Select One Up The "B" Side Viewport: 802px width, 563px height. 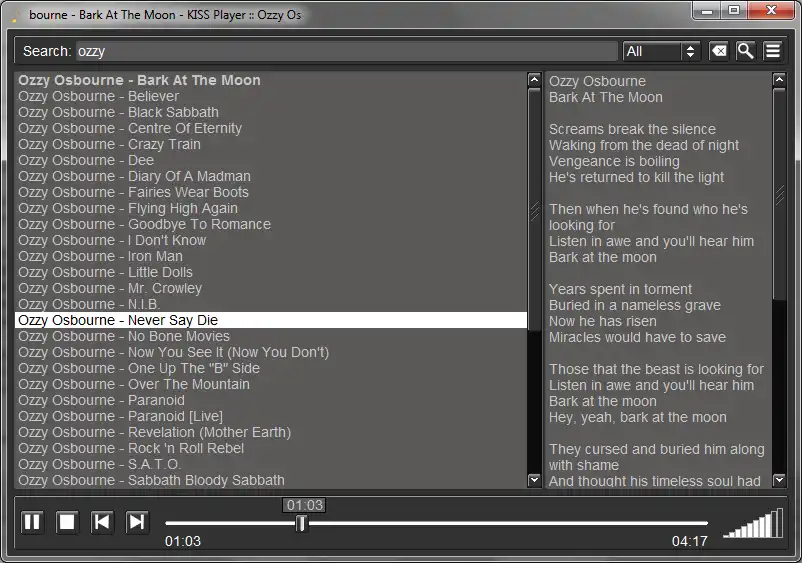271,368
